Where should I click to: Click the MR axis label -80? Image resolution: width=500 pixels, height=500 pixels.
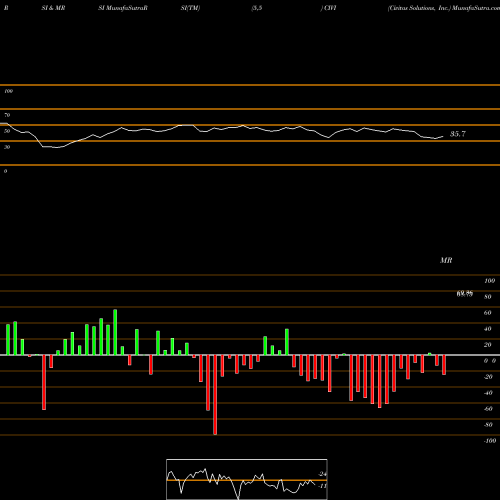[x=488, y=425]
